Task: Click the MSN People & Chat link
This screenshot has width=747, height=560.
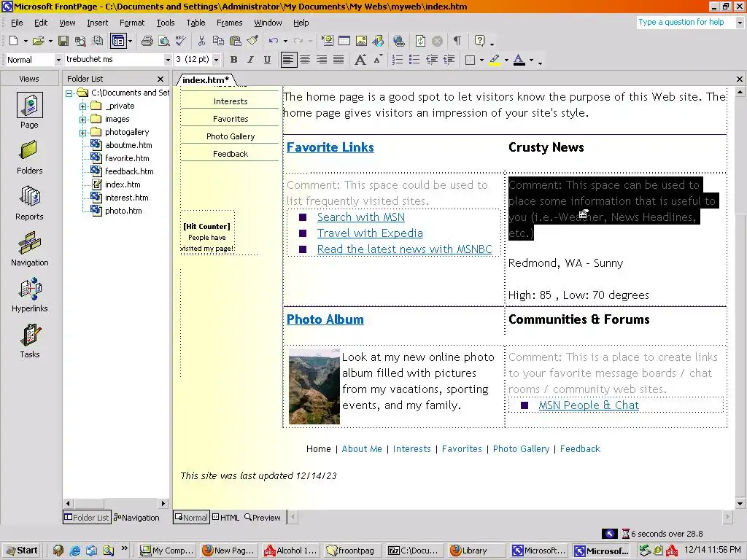Action: pyautogui.click(x=589, y=405)
